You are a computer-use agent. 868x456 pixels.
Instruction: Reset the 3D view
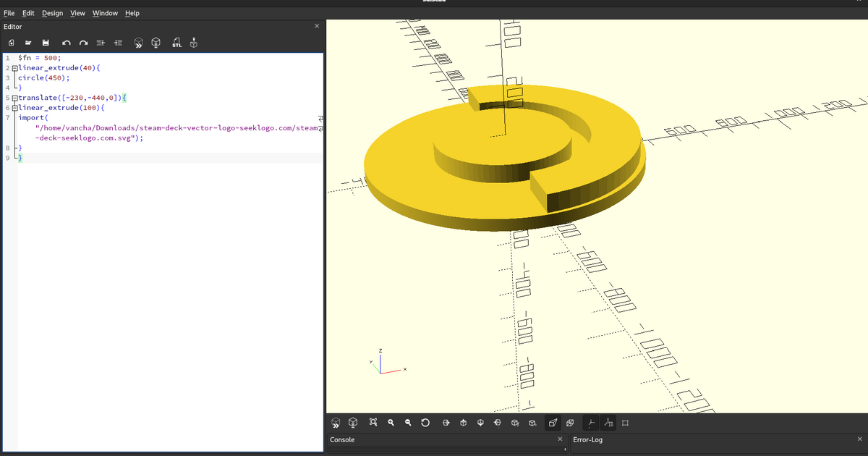[425, 422]
